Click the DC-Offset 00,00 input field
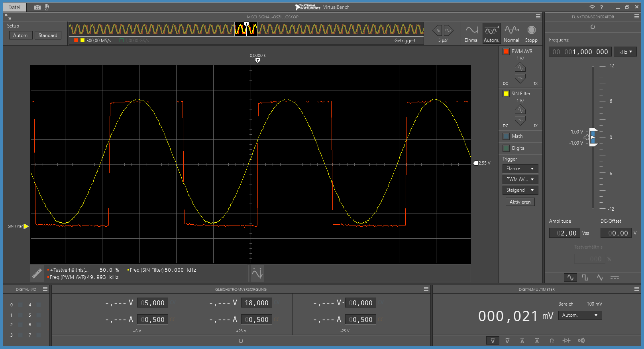Screen dimensions: 644x349 pos(616,233)
